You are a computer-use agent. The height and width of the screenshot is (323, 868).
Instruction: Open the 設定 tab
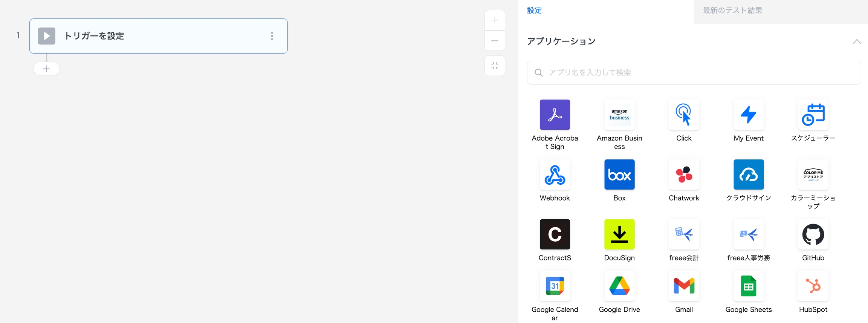click(534, 11)
